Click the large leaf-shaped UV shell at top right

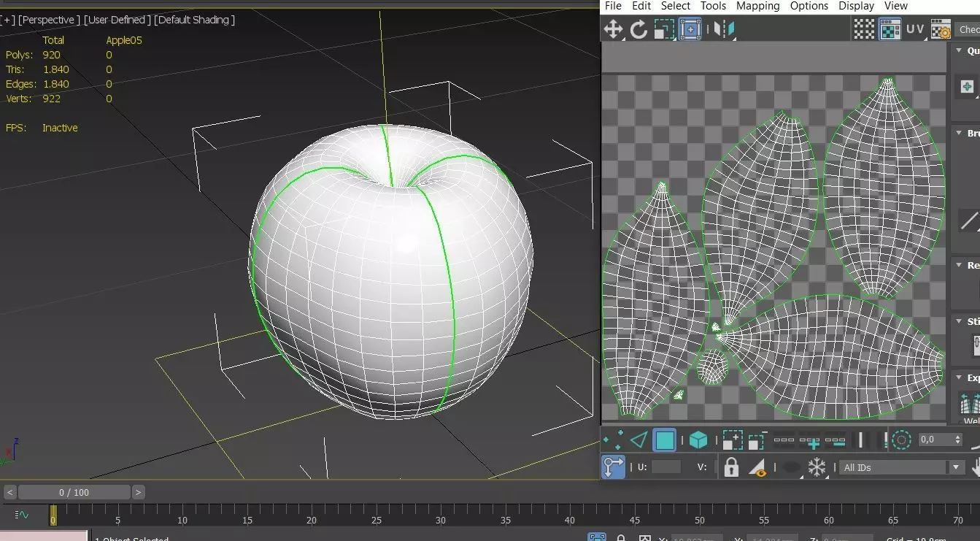[x=884, y=188]
